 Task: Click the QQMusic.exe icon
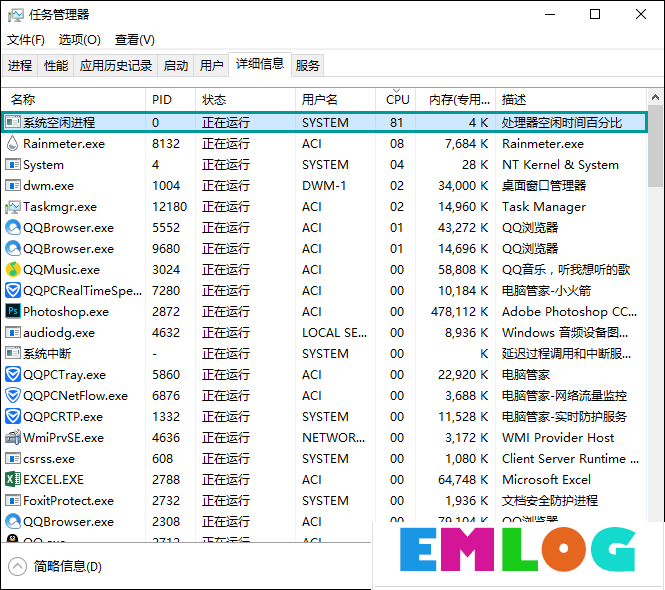[13, 269]
